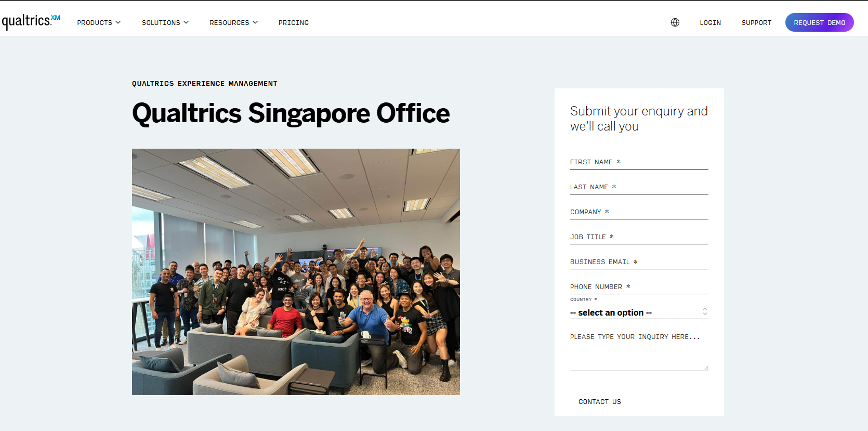Click the inquiry message text area
Screen dimensions: 868x431
tap(638, 350)
